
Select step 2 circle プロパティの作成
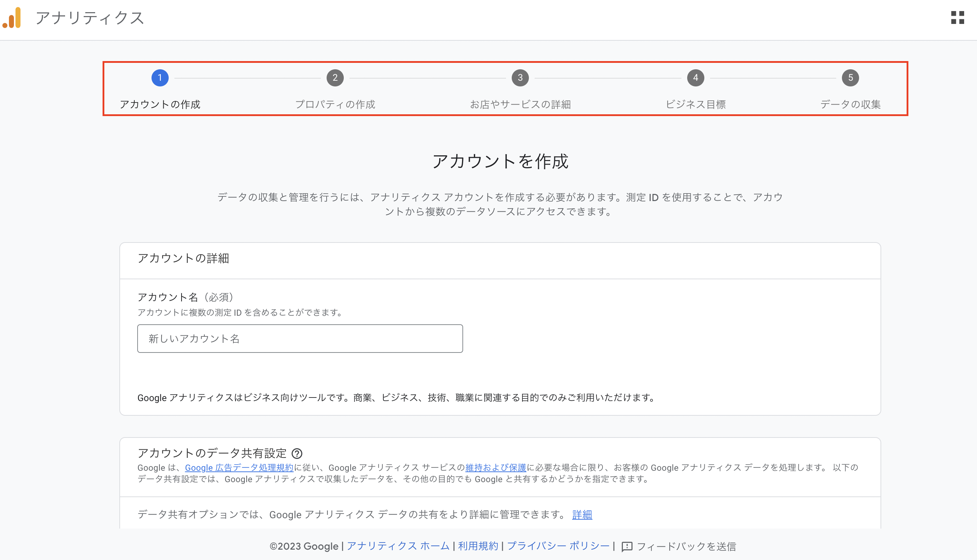[x=335, y=78]
